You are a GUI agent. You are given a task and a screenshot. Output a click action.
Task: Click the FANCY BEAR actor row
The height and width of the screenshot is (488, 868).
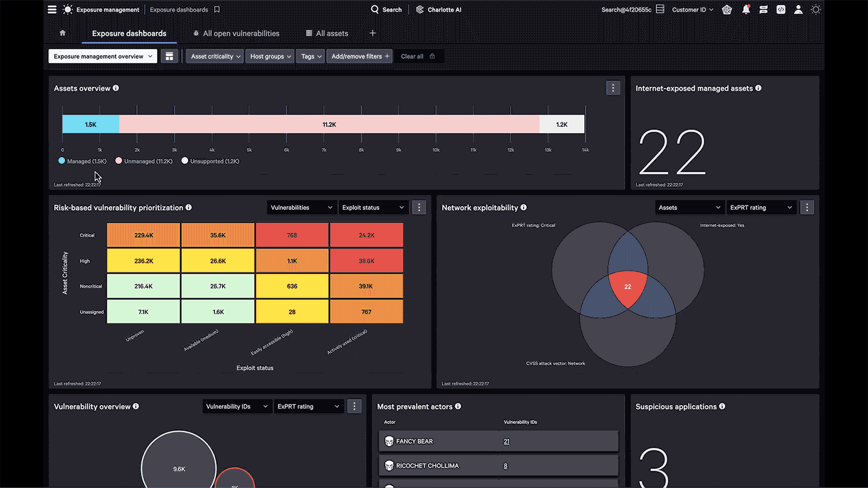(x=499, y=441)
